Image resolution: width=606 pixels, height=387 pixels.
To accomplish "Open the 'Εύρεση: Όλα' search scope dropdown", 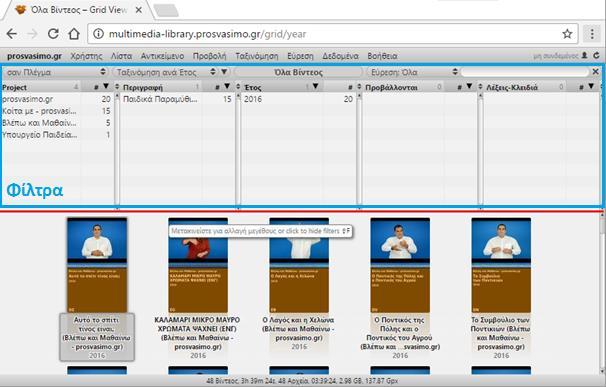I will (412, 72).
